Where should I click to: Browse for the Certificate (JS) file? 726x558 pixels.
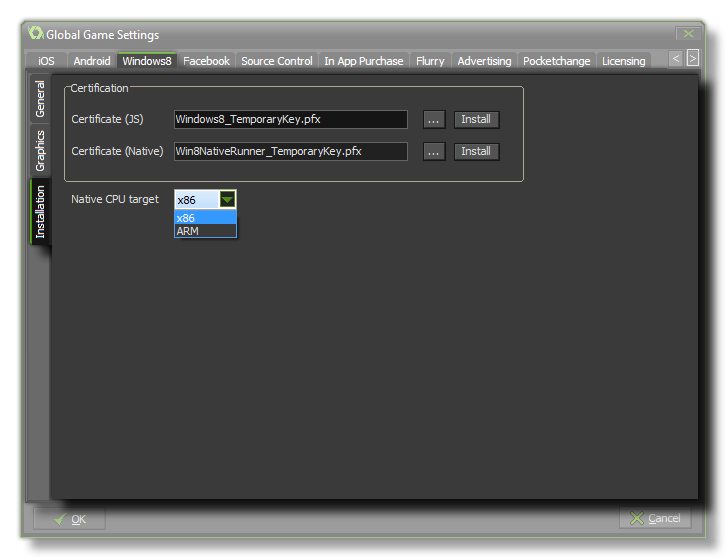coord(433,120)
